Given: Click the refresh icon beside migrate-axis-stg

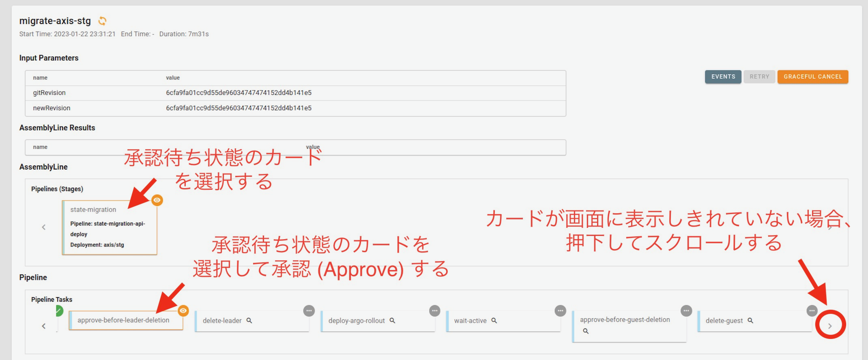Looking at the screenshot, I should coord(103,21).
